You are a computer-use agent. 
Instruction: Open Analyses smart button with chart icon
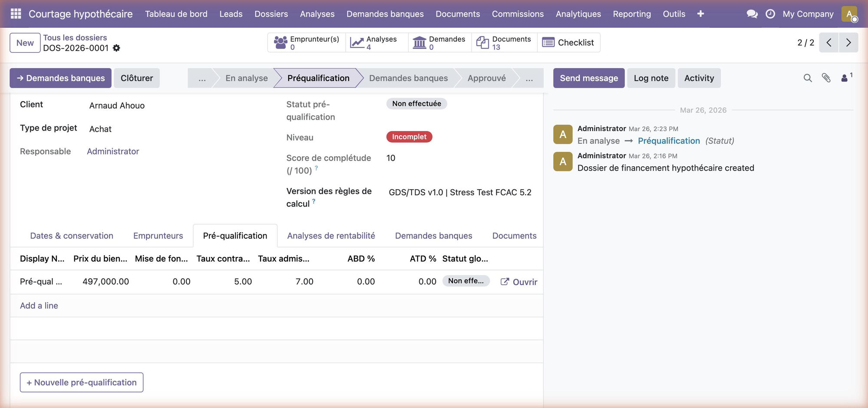click(x=377, y=43)
